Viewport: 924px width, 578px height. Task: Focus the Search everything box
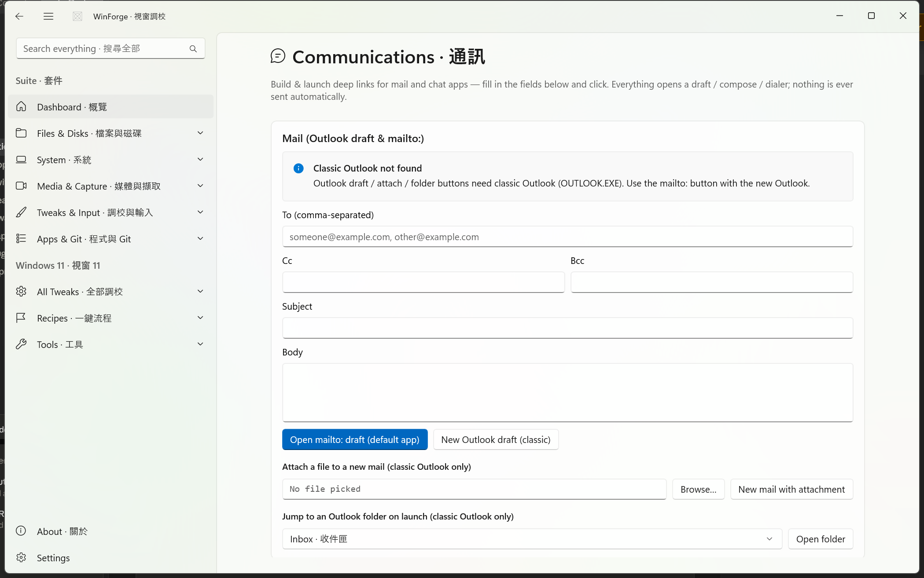(110, 48)
